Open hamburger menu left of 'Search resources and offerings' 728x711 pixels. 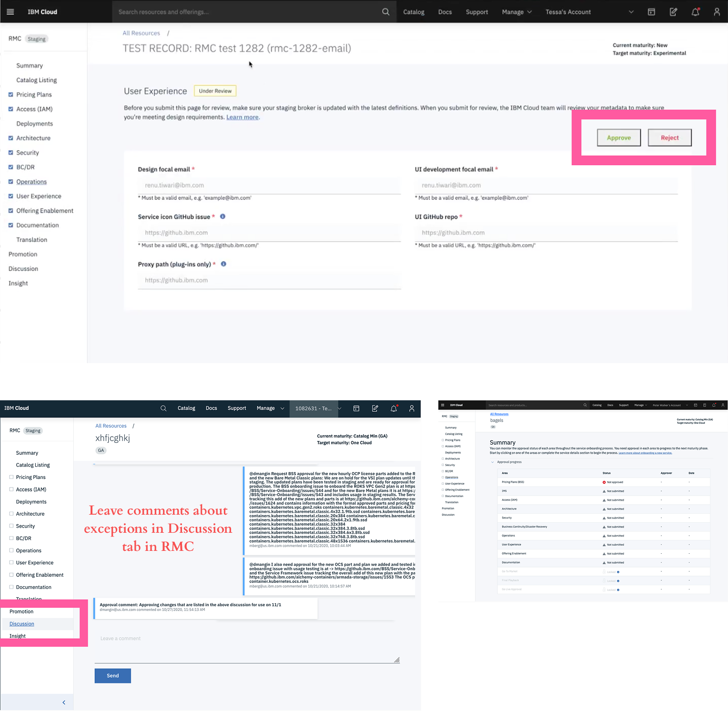[10, 12]
